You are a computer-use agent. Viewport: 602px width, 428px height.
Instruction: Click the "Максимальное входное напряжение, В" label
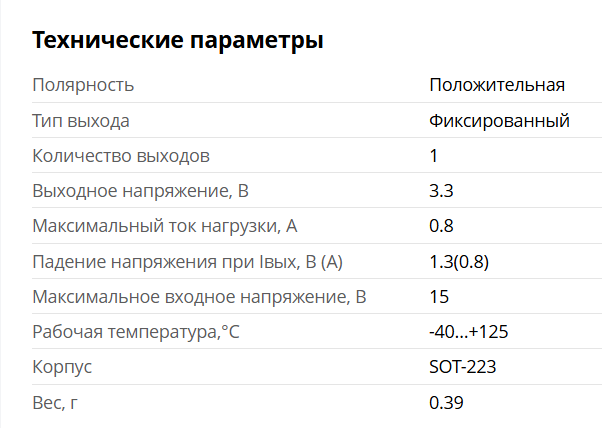point(200,297)
